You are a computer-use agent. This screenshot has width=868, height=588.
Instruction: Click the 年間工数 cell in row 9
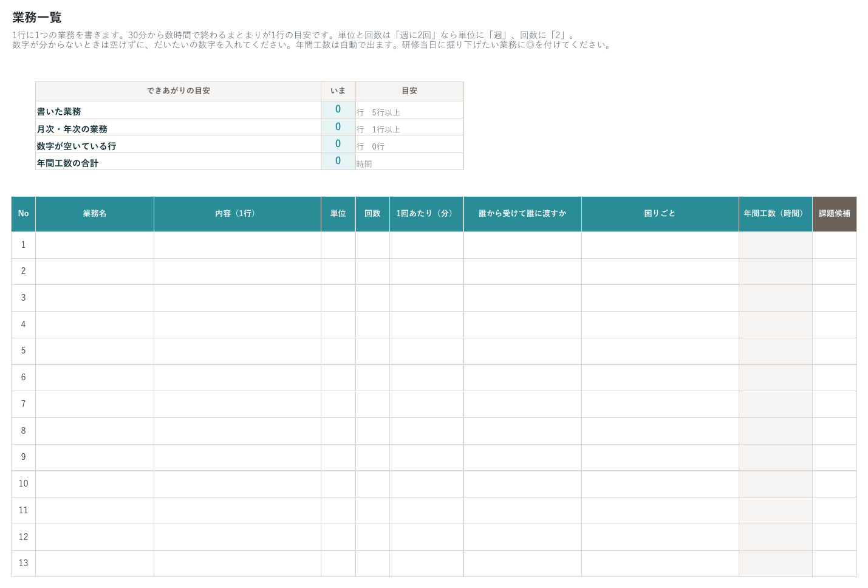(x=776, y=457)
